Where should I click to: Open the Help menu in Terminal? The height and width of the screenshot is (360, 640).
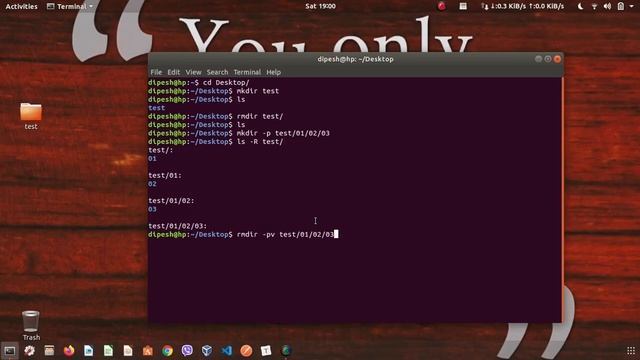pyautogui.click(x=273, y=72)
